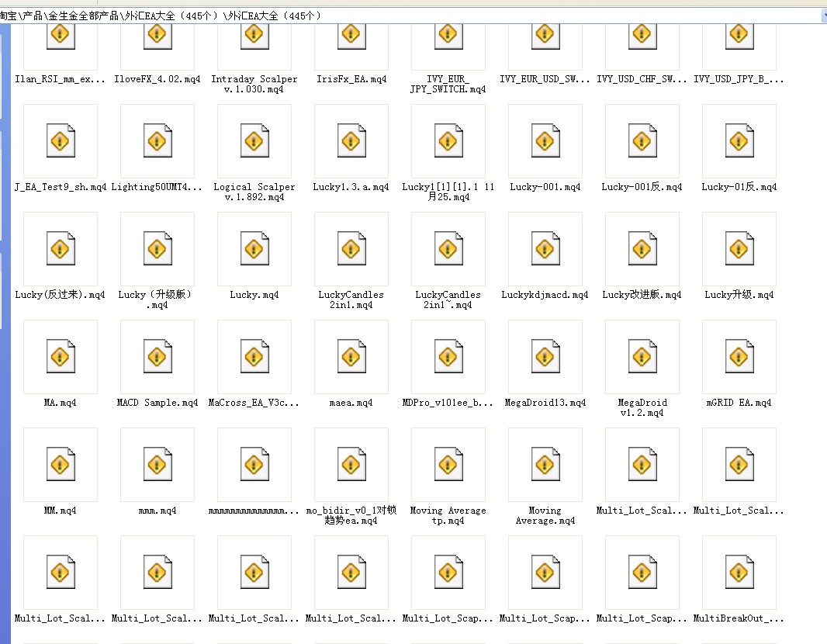The height and width of the screenshot is (644, 827).
Task: Select the Lucky1.3.a.mq4 file icon
Action: [351, 140]
